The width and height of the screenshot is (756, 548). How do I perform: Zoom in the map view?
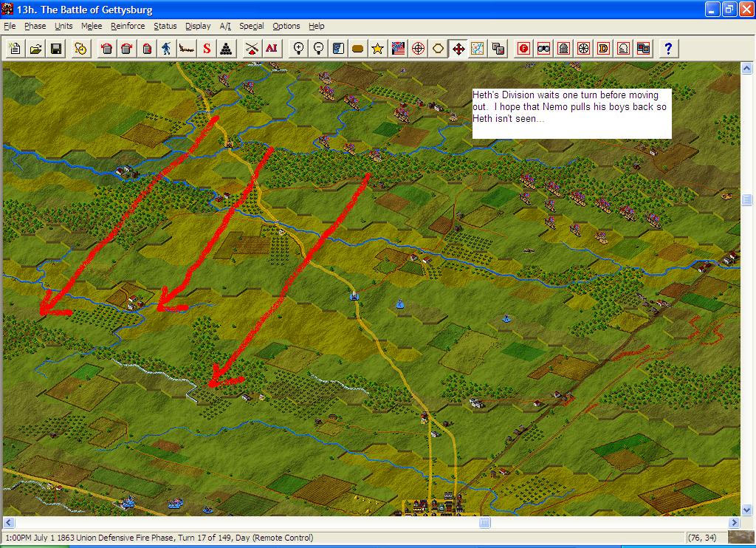click(x=298, y=48)
